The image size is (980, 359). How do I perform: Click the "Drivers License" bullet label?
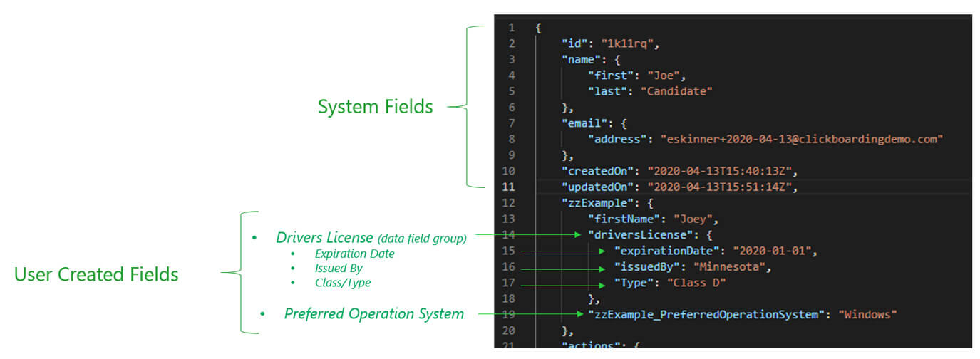tap(324, 238)
